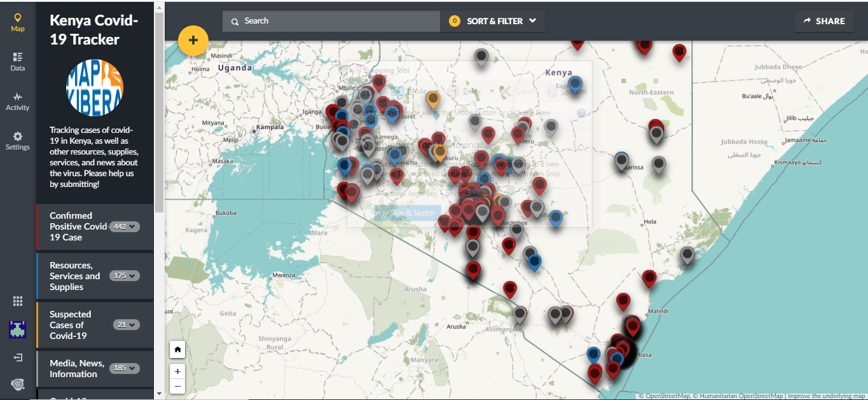Click the gray marker near Kilimanjaro
The width and height of the screenshot is (868, 400).
[520, 314]
